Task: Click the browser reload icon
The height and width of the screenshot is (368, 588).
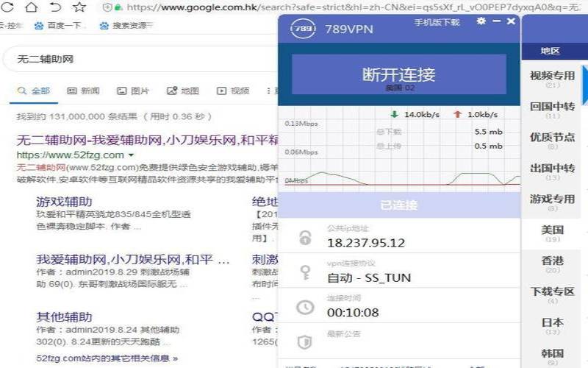Action: click(x=7, y=7)
